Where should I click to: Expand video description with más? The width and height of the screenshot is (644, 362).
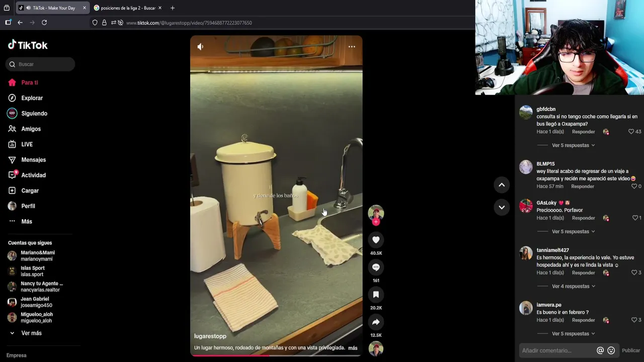353,348
